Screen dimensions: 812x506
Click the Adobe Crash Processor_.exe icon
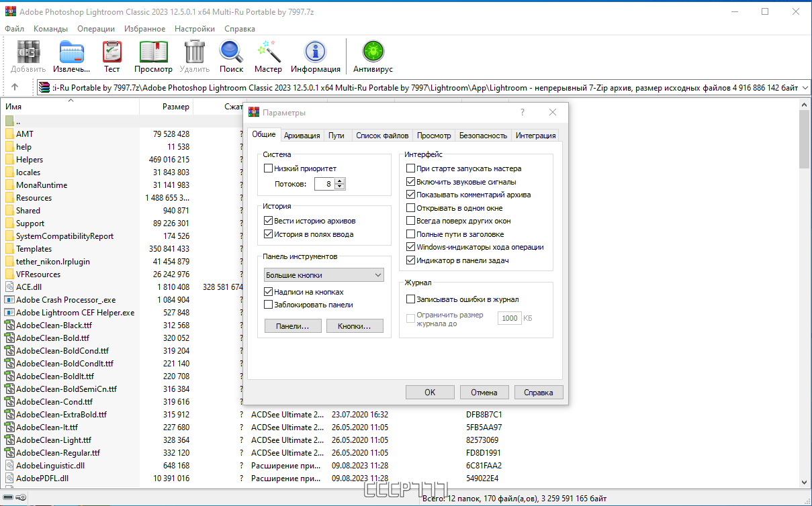[9, 299]
